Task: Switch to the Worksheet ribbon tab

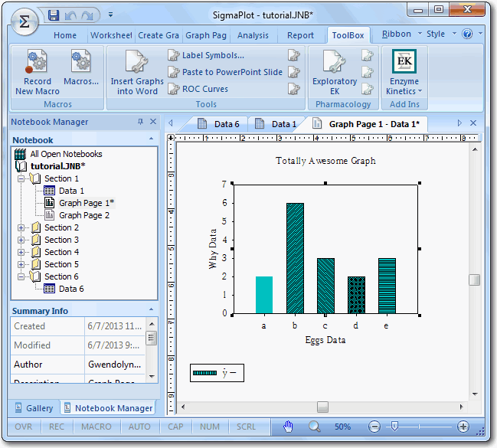Action: point(111,35)
